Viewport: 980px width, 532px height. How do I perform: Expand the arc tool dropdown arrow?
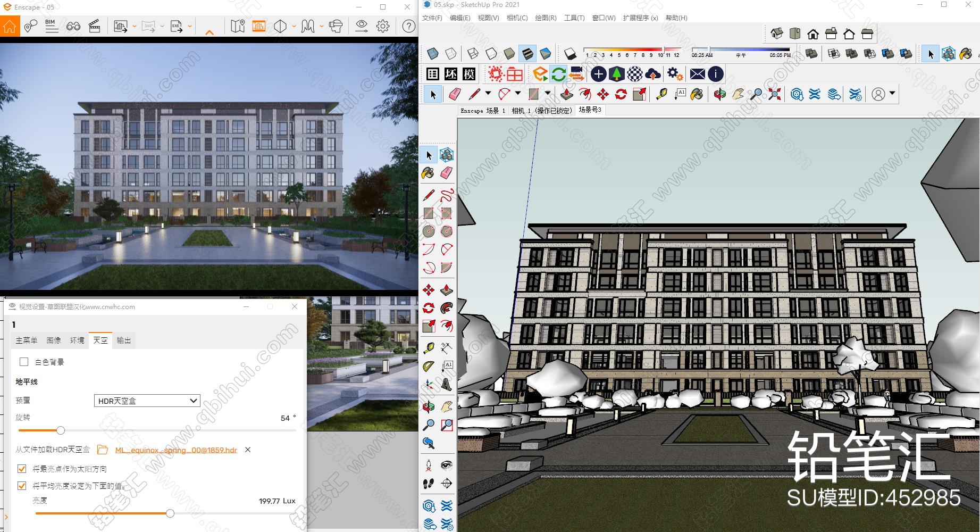[x=517, y=94]
